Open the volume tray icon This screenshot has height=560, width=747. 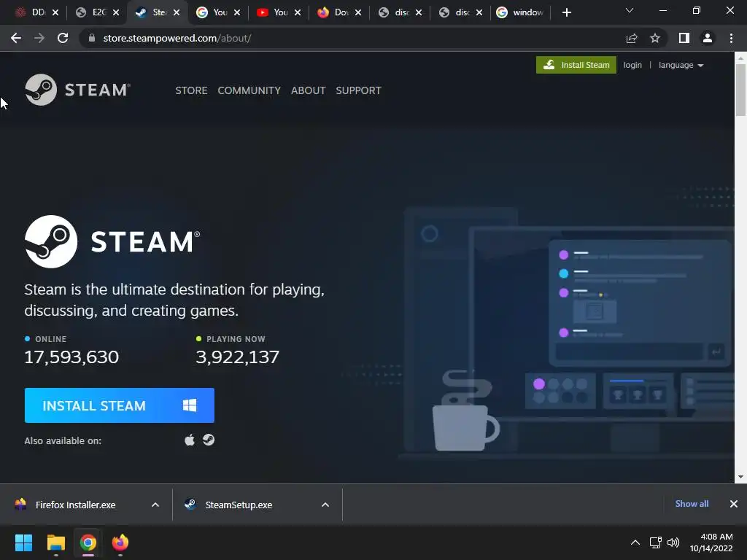tap(673, 542)
